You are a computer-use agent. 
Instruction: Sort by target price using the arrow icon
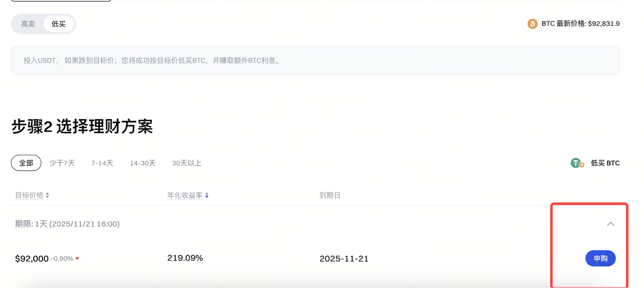pos(47,195)
